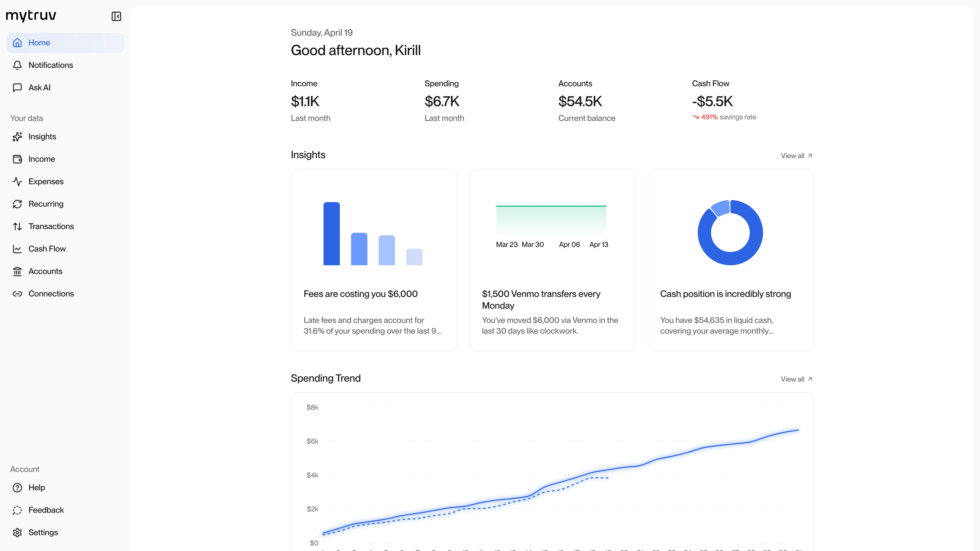980x551 pixels.
Task: Open 'Cash position is incredibly strong' card
Action: click(x=730, y=260)
